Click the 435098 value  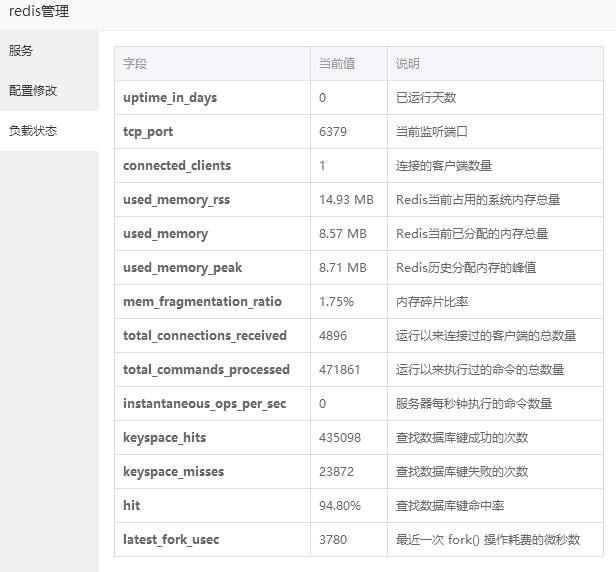(340, 438)
